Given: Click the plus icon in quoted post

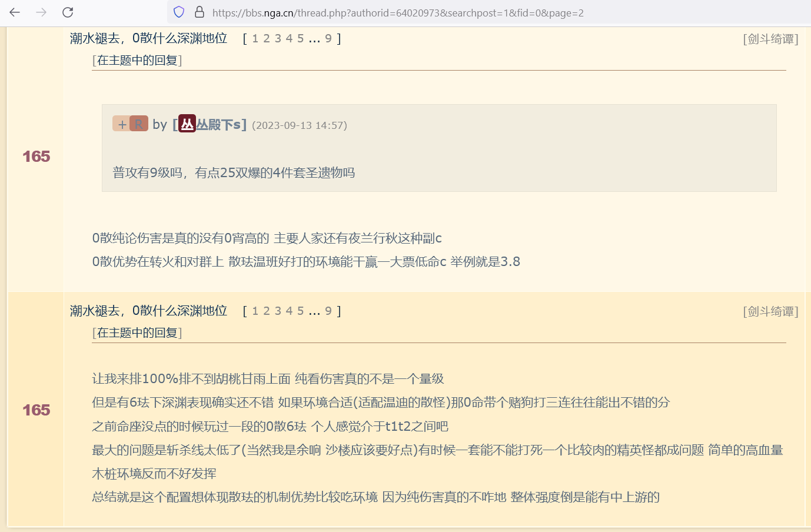Looking at the screenshot, I should coord(122,124).
